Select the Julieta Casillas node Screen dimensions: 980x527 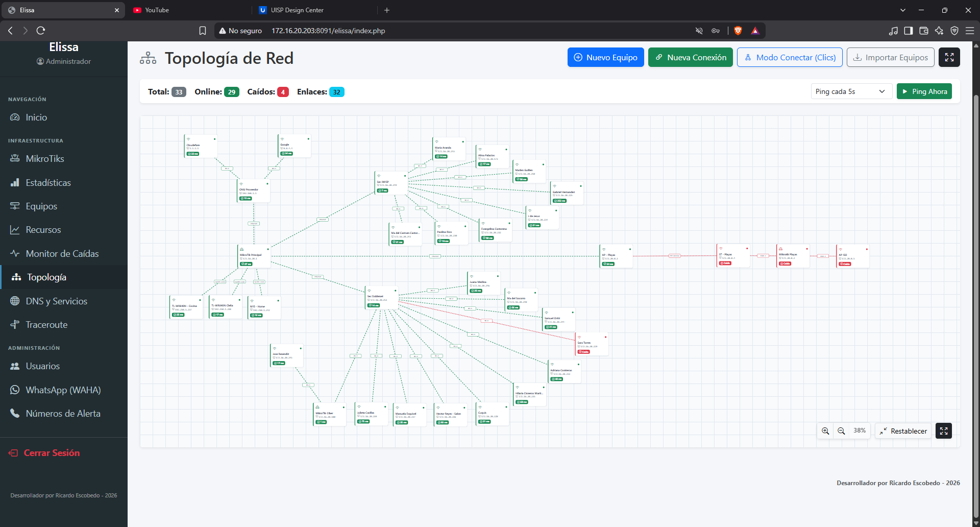[x=372, y=414]
